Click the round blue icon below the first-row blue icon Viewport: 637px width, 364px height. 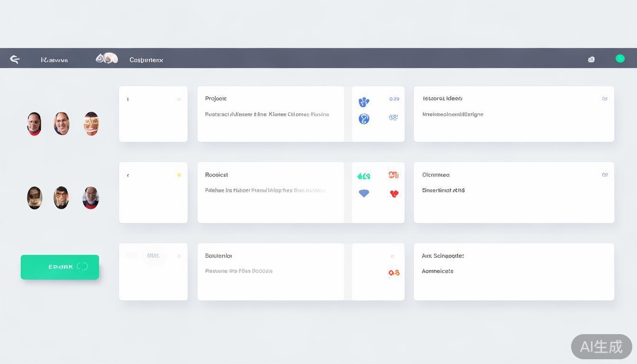point(364,118)
